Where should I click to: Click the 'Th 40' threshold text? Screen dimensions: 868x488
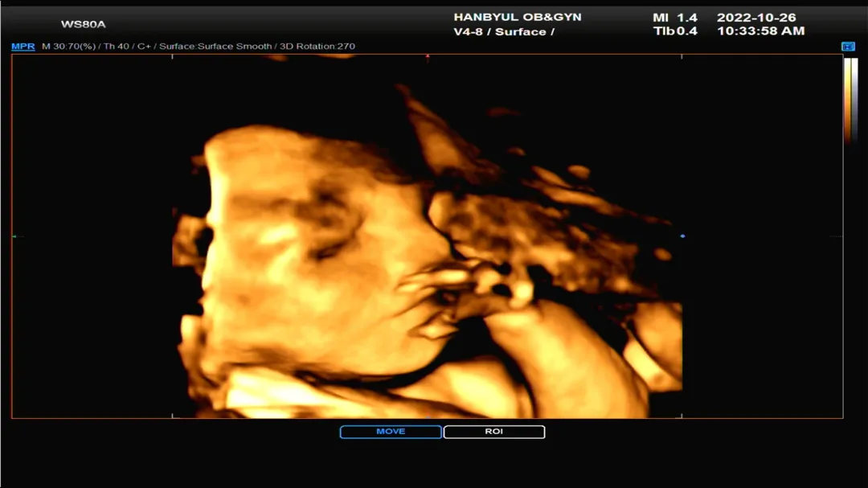point(117,47)
